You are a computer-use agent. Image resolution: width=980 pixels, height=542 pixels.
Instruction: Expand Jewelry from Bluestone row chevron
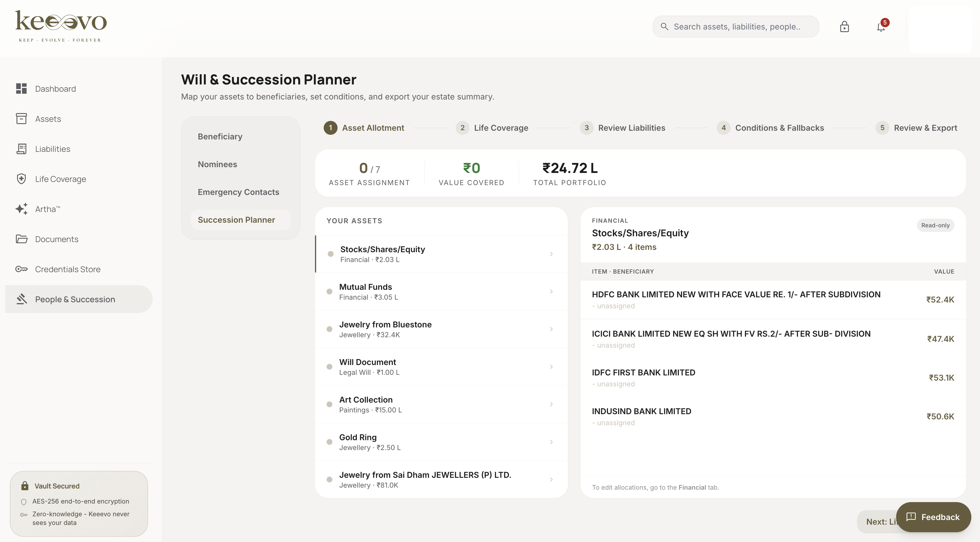[x=551, y=329]
